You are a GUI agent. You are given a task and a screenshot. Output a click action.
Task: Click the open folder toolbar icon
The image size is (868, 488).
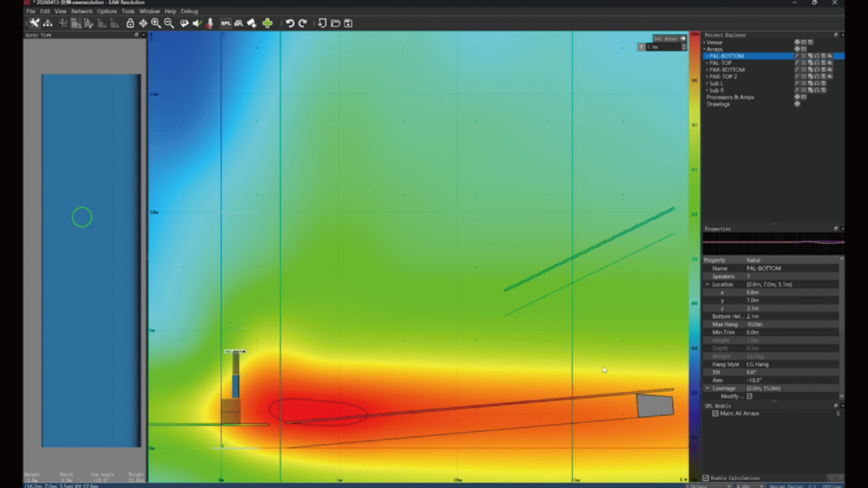335,23
